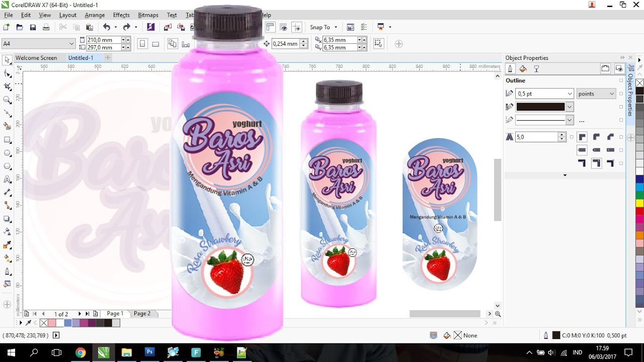Viewport: 644px width, 362px height.
Task: Toggle the All Pages layout button
Action: pos(173,44)
